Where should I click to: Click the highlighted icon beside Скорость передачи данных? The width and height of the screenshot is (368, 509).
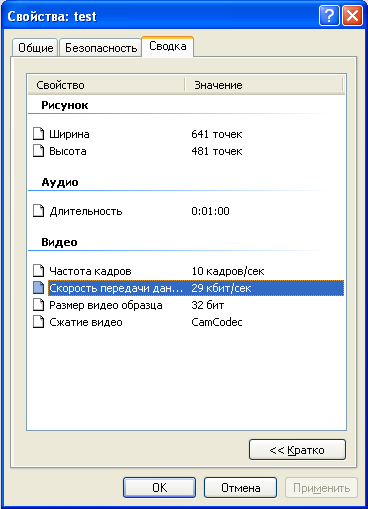pyautogui.click(x=38, y=288)
